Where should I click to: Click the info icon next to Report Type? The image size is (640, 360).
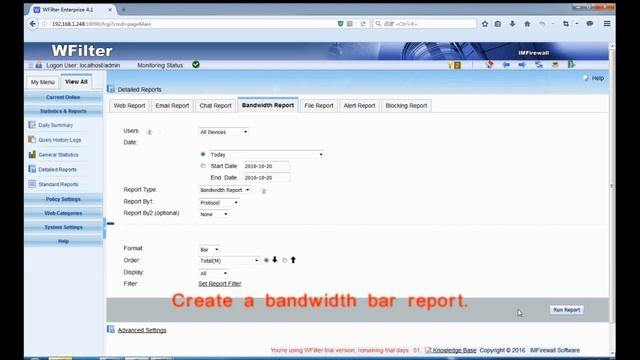point(264,191)
